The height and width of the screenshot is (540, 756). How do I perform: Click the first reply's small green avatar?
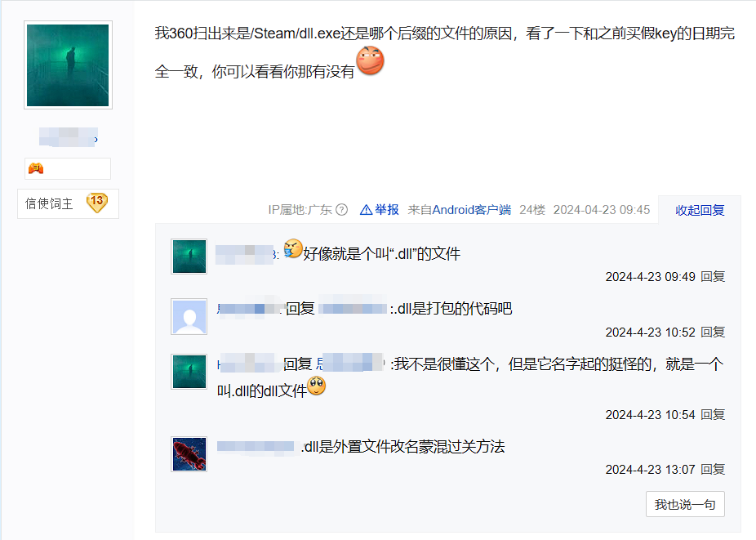coord(189,257)
